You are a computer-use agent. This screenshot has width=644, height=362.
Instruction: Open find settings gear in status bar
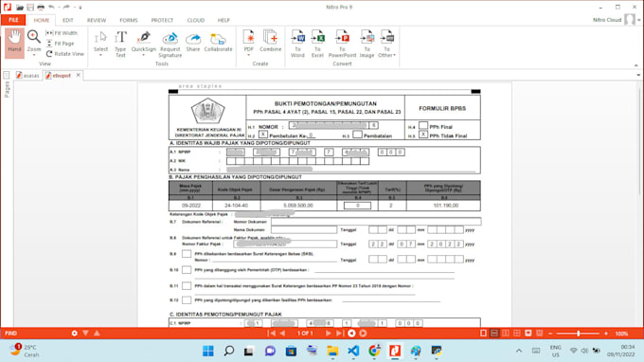click(74, 334)
